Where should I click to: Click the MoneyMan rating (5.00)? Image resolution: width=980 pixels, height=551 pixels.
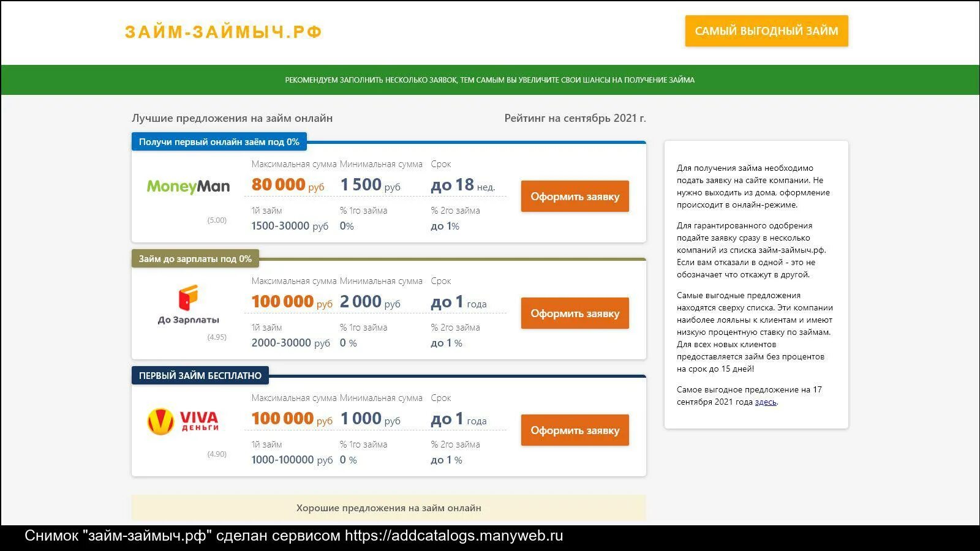217,220
